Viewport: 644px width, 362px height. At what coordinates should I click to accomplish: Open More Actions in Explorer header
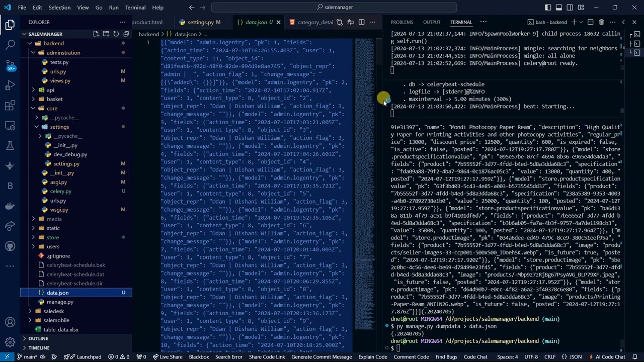click(122, 22)
